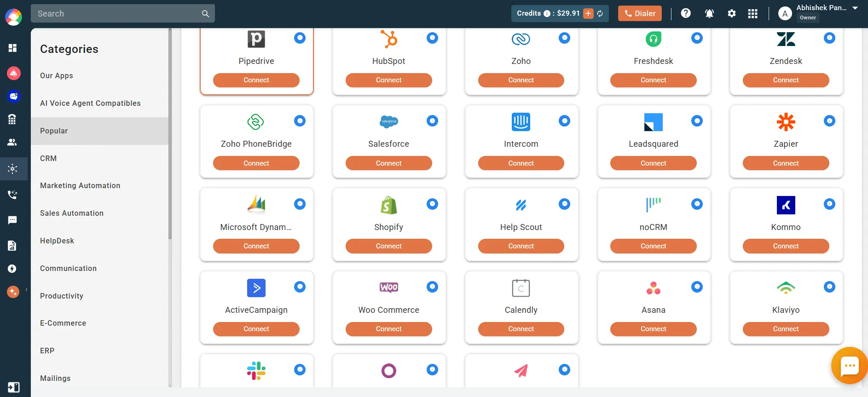The image size is (868, 397).
Task: Add credits with the orange plus icon
Action: [588, 13]
